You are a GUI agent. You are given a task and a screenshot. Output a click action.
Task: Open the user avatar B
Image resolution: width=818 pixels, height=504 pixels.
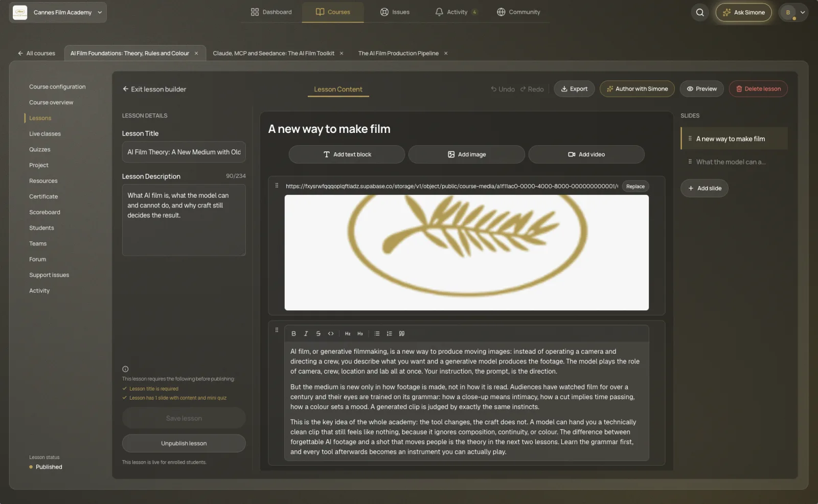pos(788,12)
